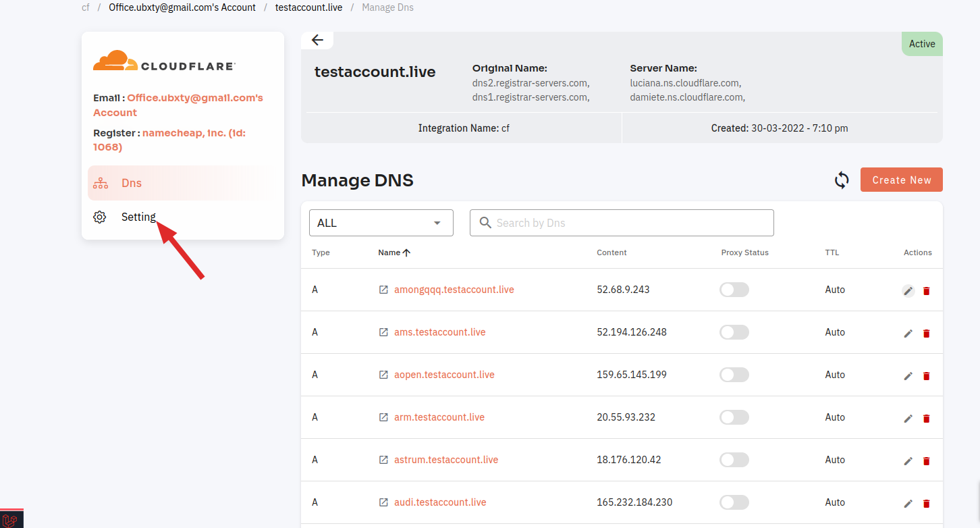Open external link icon for arm.testaccount.live
Screen dimensions: 980x528
click(x=383, y=417)
